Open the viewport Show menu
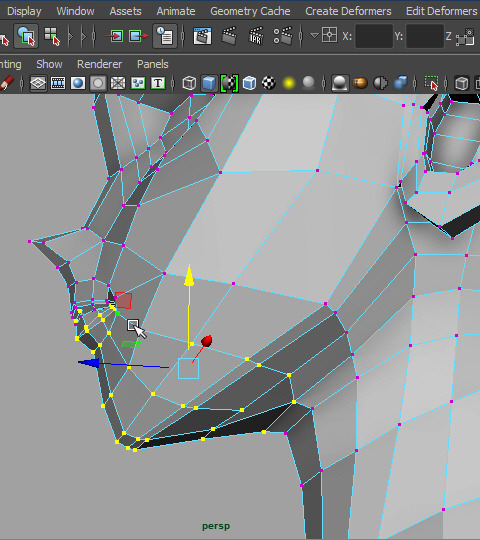The image size is (480, 540). (x=49, y=64)
